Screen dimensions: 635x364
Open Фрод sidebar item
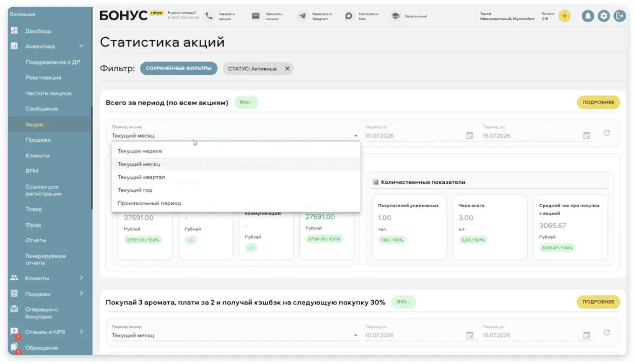(33, 225)
